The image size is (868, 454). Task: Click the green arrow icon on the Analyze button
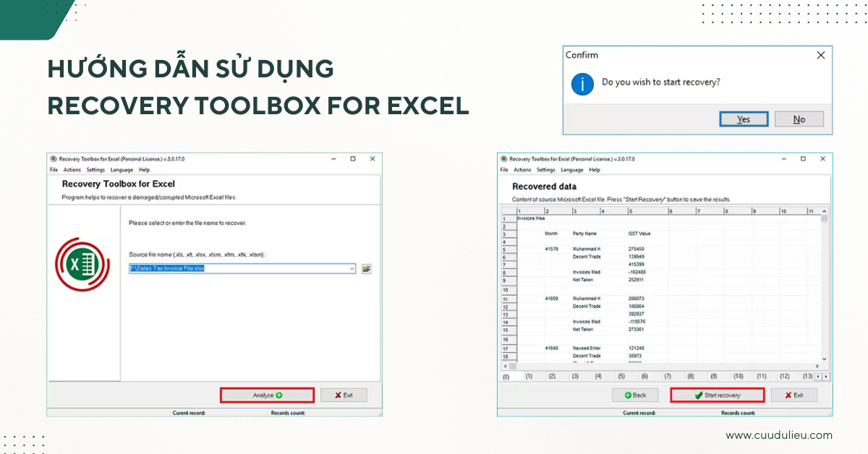coord(280,395)
